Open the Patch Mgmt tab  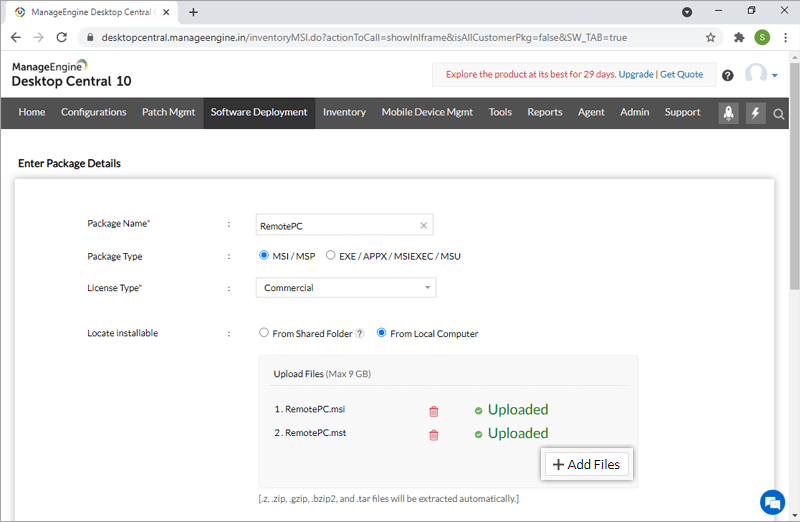pyautogui.click(x=168, y=112)
